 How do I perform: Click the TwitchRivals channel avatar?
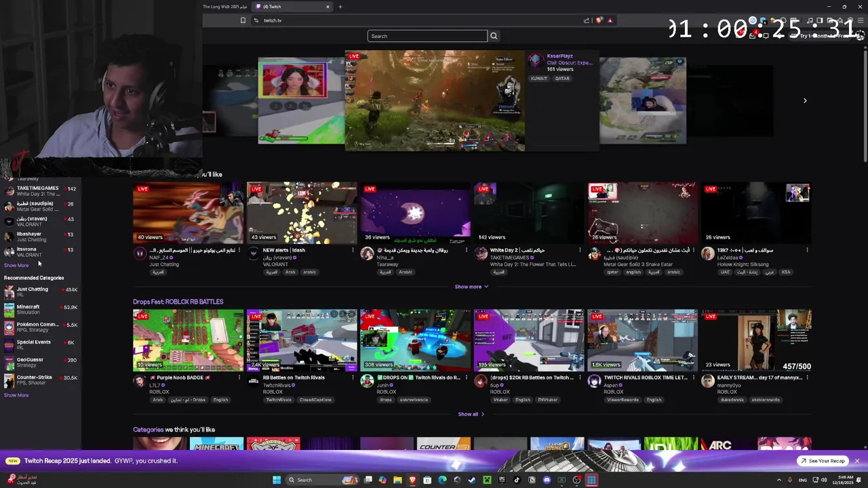(x=253, y=381)
